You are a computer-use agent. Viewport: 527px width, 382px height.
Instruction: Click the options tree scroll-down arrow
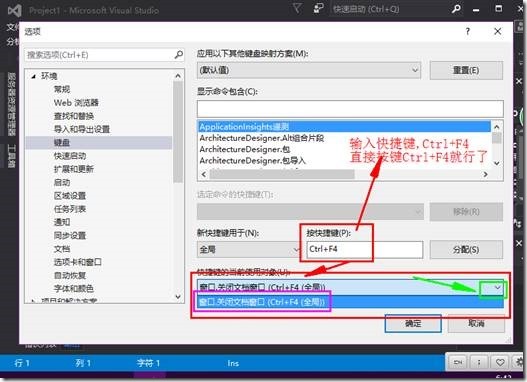[178, 297]
